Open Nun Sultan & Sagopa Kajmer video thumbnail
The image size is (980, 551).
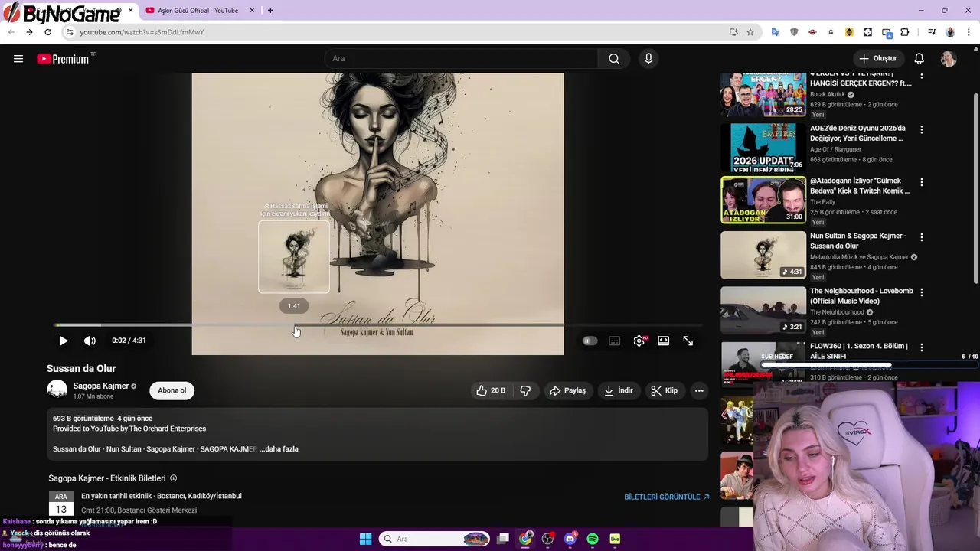point(763,255)
